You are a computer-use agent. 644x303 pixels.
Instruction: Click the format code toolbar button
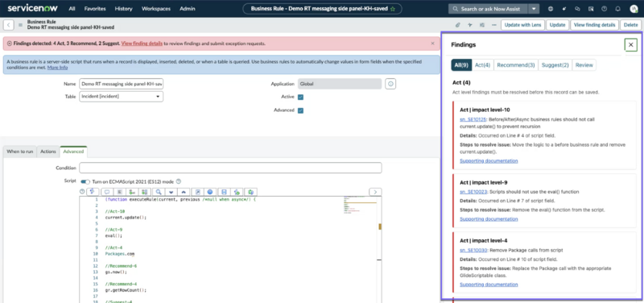coord(119,192)
